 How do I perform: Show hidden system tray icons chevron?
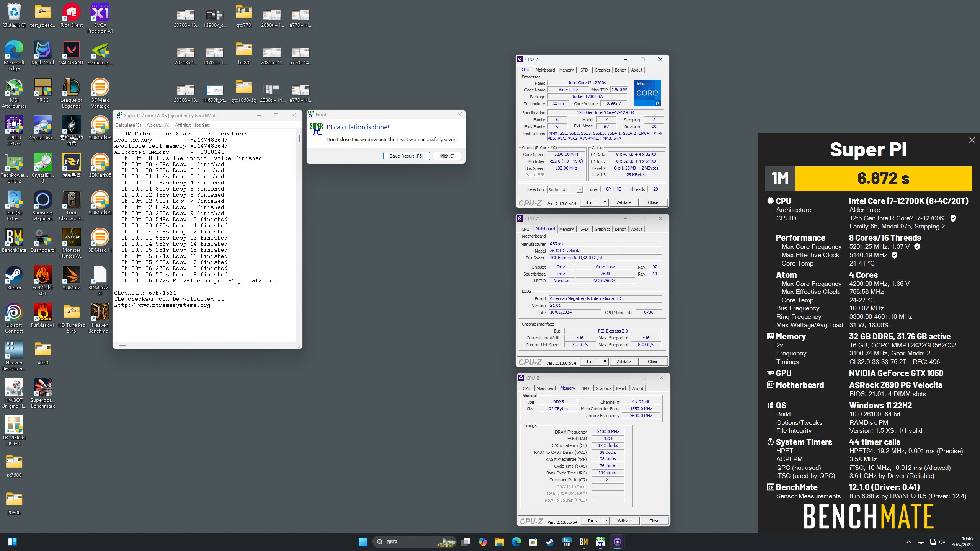point(908,542)
